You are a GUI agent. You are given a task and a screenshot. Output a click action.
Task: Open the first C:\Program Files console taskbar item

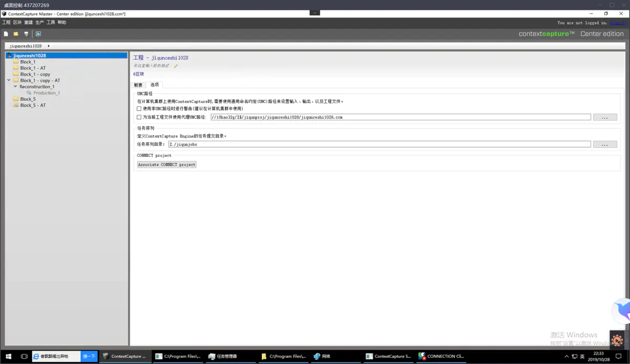(x=178, y=356)
